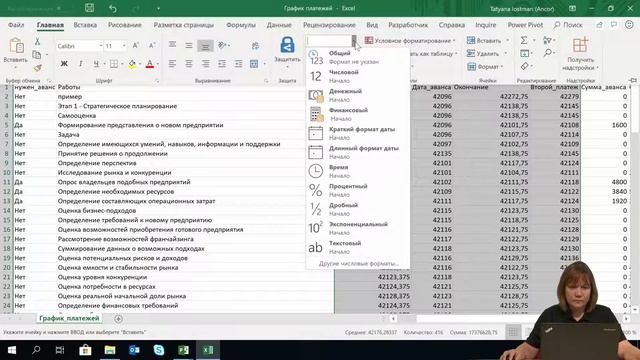Open File Explorer from the taskbar
This screenshot has height=360, width=640.
point(110,350)
